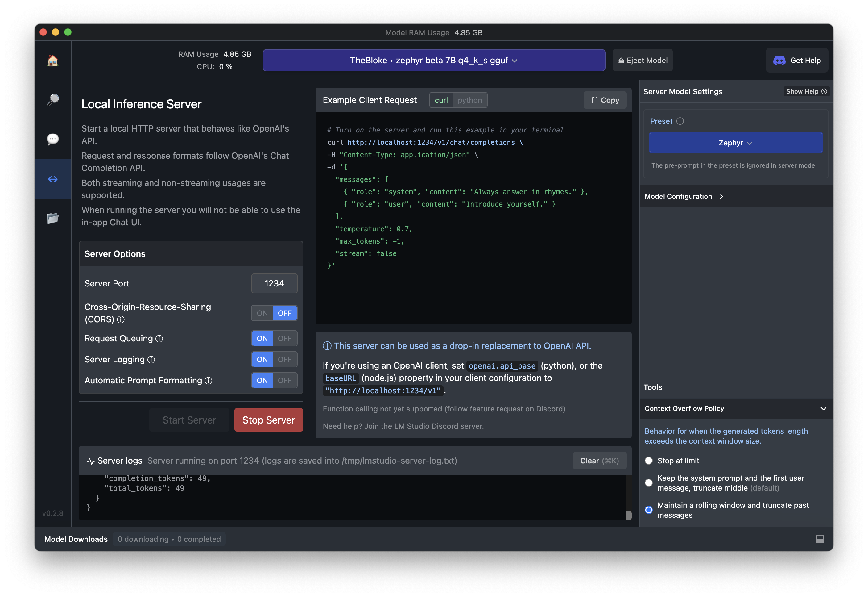Viewport: 868px width, 597px height.
Task: Click the CORS info icon
Action: [x=121, y=319]
